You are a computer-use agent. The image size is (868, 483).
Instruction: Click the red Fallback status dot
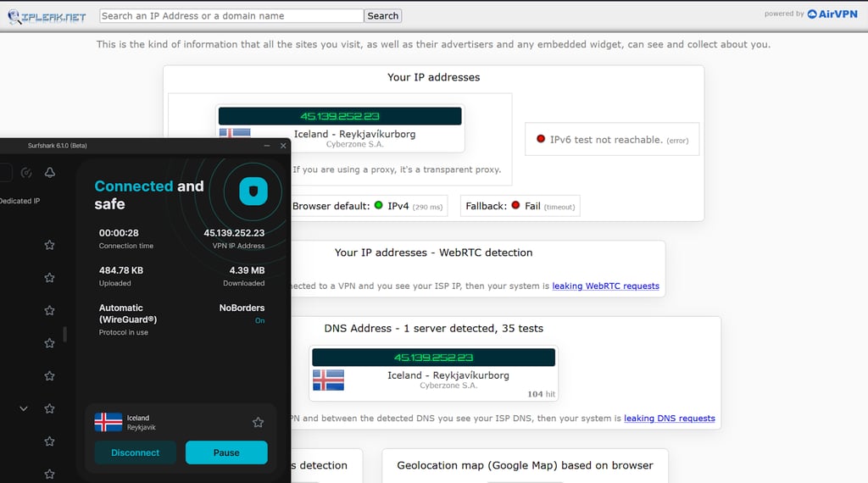(x=515, y=205)
